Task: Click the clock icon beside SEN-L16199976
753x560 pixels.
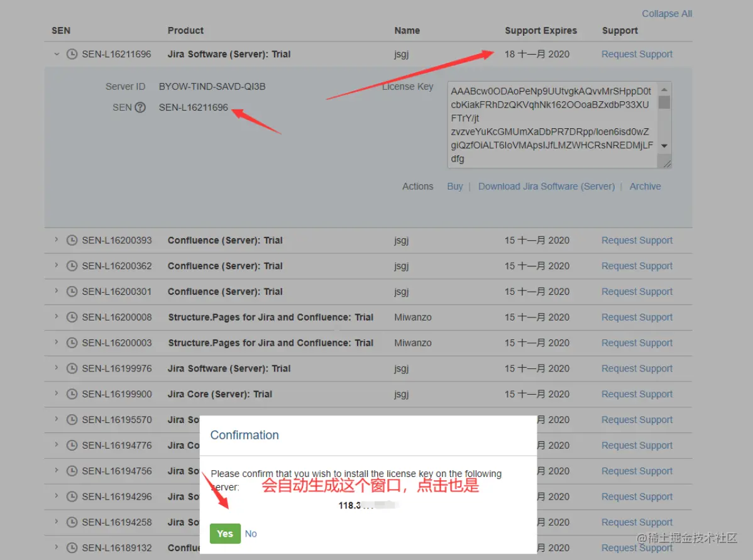Action: [72, 368]
